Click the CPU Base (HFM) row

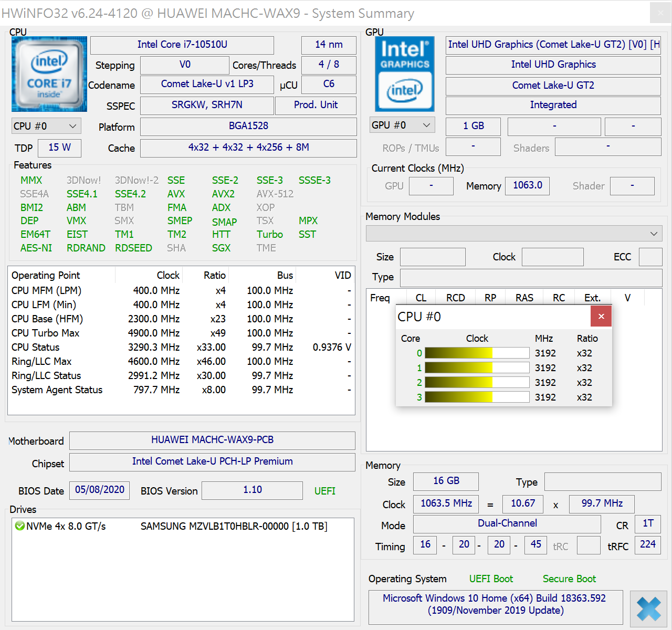click(x=182, y=319)
